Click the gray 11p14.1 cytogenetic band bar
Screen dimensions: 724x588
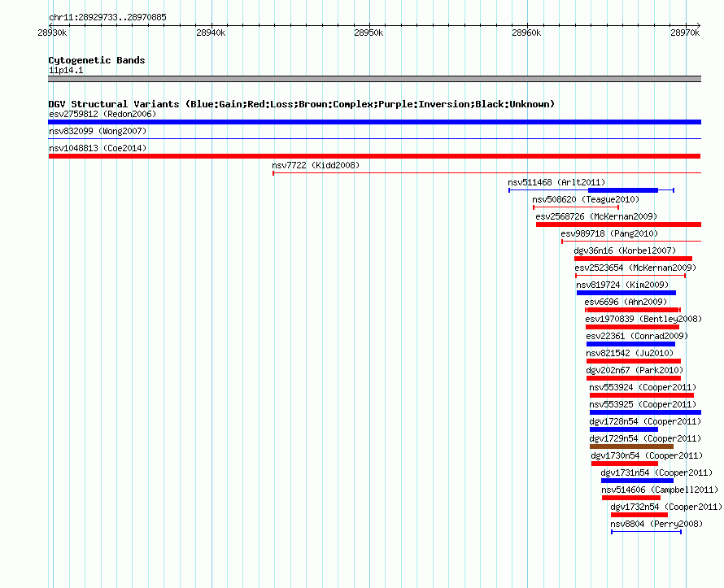click(x=374, y=79)
